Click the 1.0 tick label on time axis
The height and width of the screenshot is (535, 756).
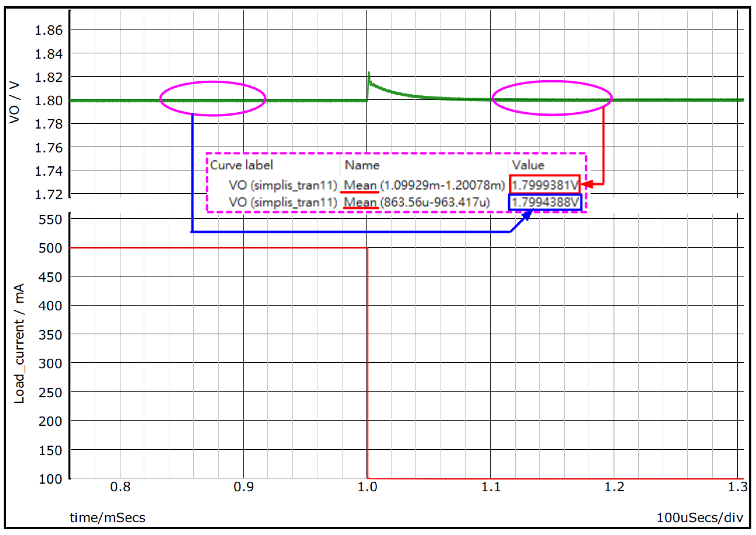[x=367, y=487]
